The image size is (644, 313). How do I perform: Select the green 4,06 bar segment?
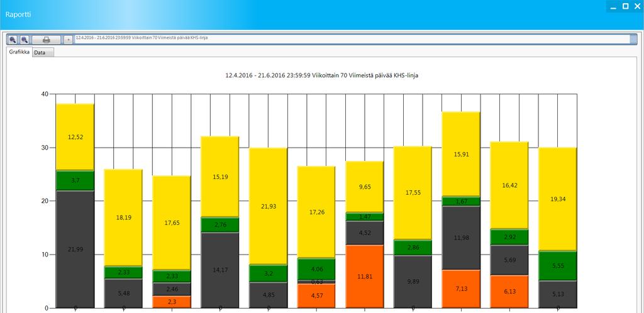tap(316, 269)
